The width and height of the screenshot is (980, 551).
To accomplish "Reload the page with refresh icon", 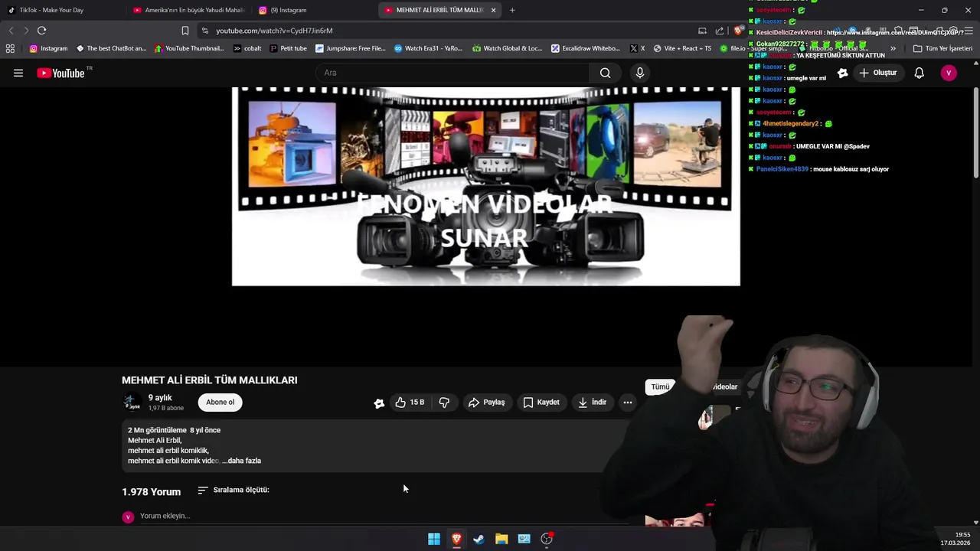I will coord(41,31).
